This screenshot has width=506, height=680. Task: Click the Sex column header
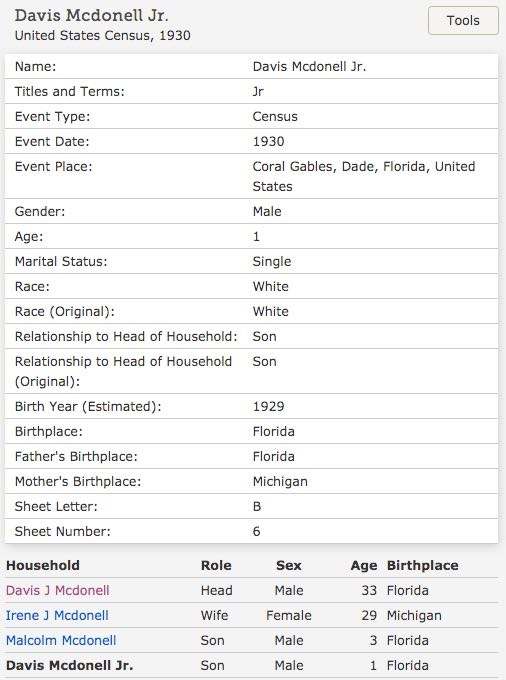289,566
